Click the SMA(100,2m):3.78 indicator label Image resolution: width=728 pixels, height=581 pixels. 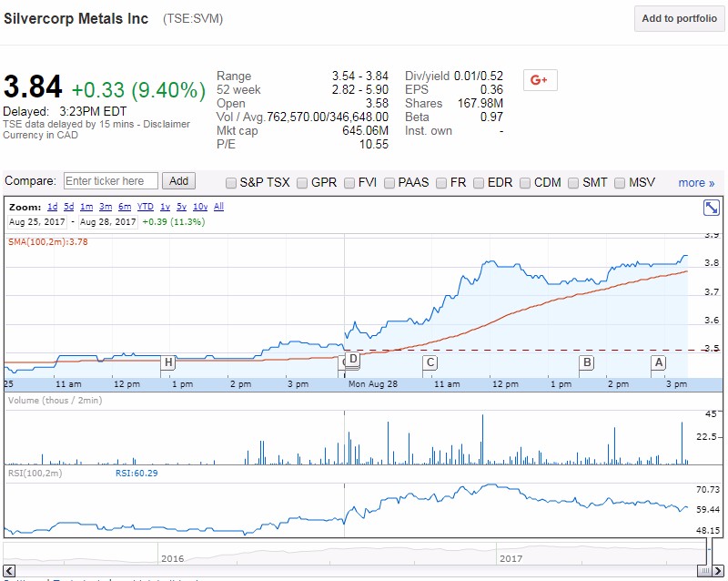click(48, 242)
